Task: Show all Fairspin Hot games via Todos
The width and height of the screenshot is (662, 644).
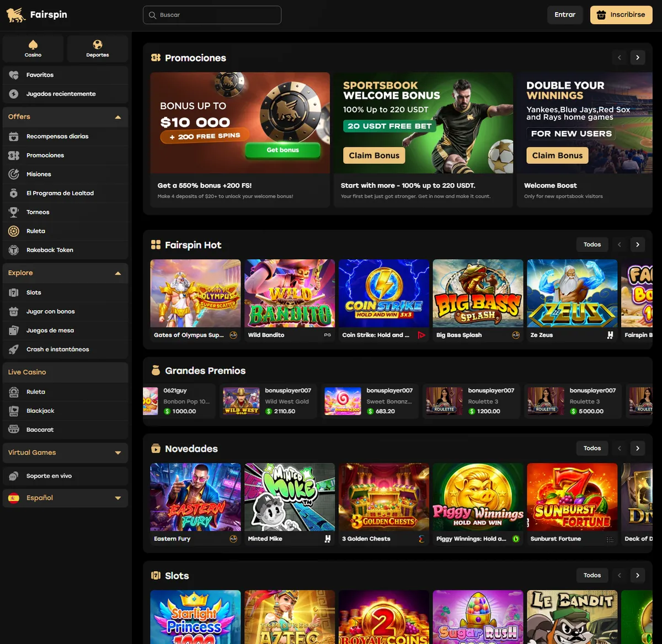Action: coord(592,244)
